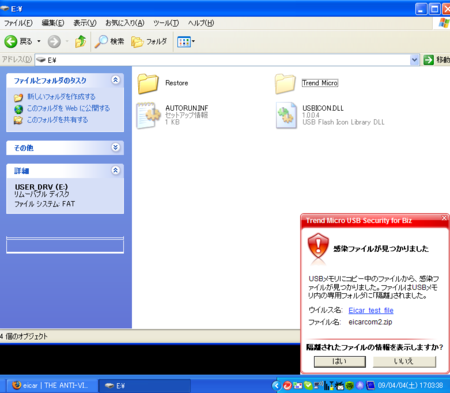
Task: Click the address bar input field
Action: 227,60
